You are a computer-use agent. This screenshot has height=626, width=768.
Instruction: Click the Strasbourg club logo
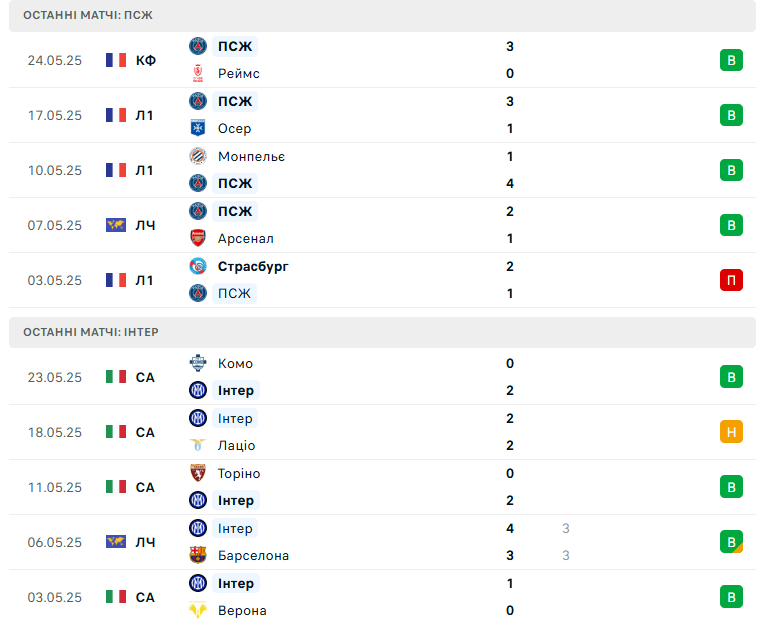198,266
